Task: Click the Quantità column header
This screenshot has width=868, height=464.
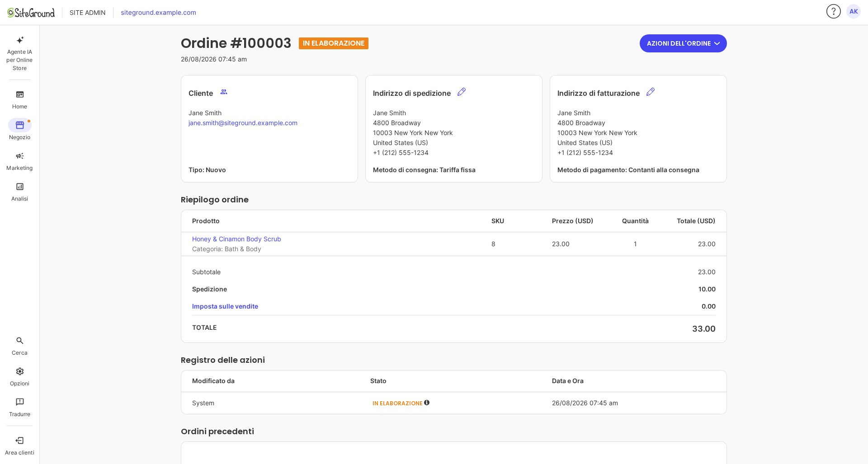Action: 635,221
